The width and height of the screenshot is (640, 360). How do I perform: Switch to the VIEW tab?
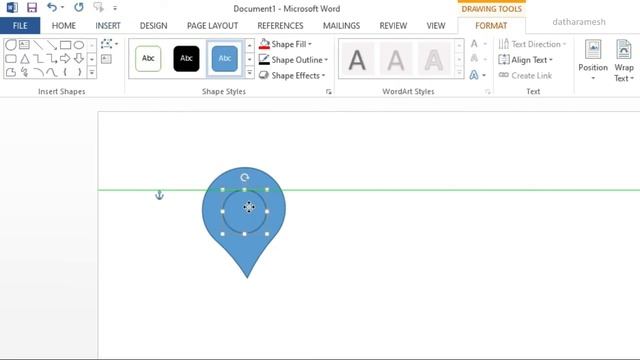pos(436,26)
